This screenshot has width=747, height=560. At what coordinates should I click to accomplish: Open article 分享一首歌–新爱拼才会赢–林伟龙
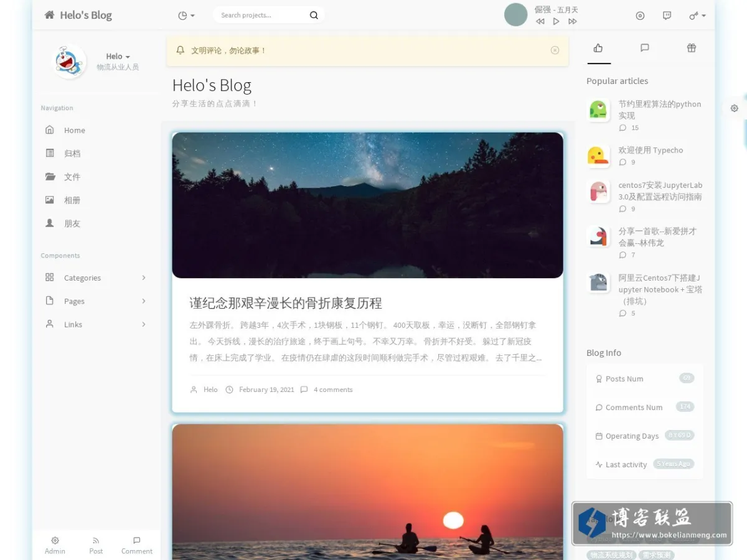658,237
